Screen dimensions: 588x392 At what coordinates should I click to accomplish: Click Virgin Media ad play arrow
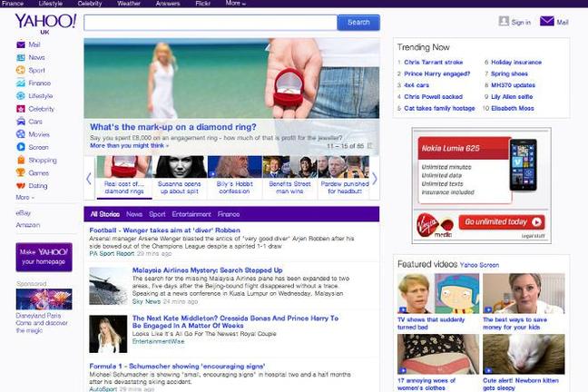click(536, 222)
